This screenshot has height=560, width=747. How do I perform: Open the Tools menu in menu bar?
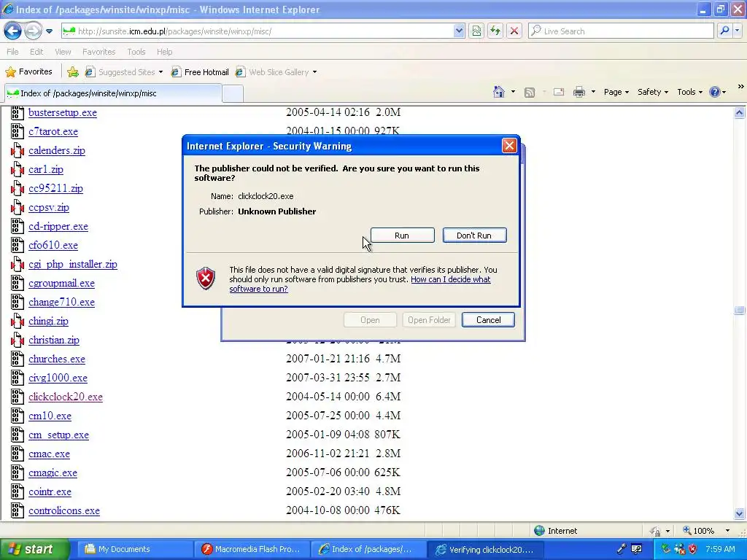coord(136,52)
